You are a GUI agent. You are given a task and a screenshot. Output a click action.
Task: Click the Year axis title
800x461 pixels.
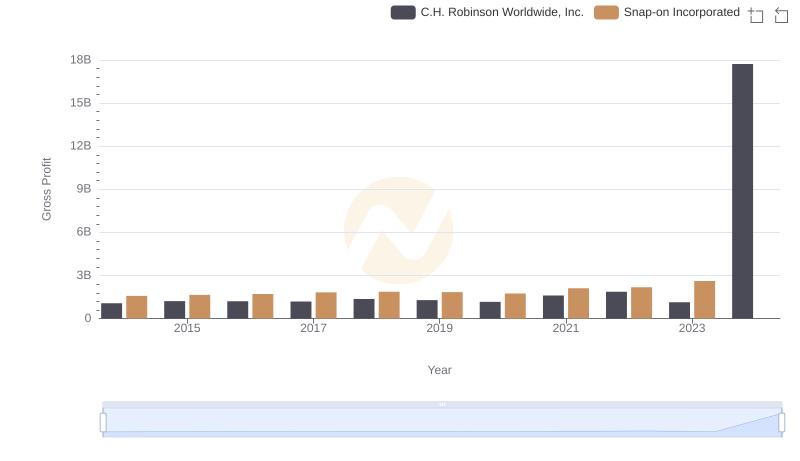[x=439, y=370]
